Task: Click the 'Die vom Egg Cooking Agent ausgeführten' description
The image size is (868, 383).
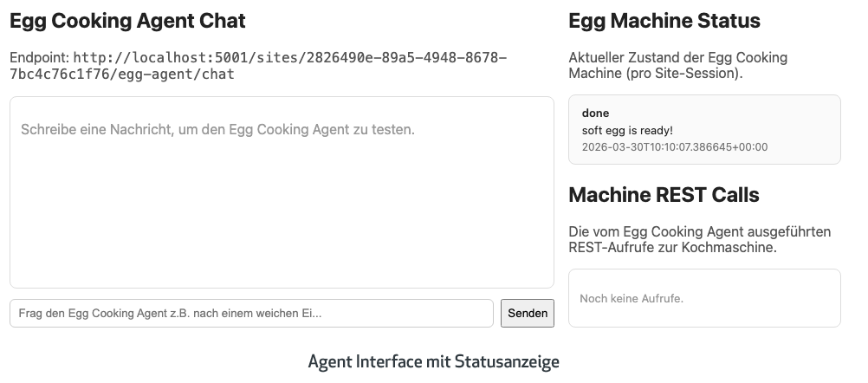Action: coord(699,232)
